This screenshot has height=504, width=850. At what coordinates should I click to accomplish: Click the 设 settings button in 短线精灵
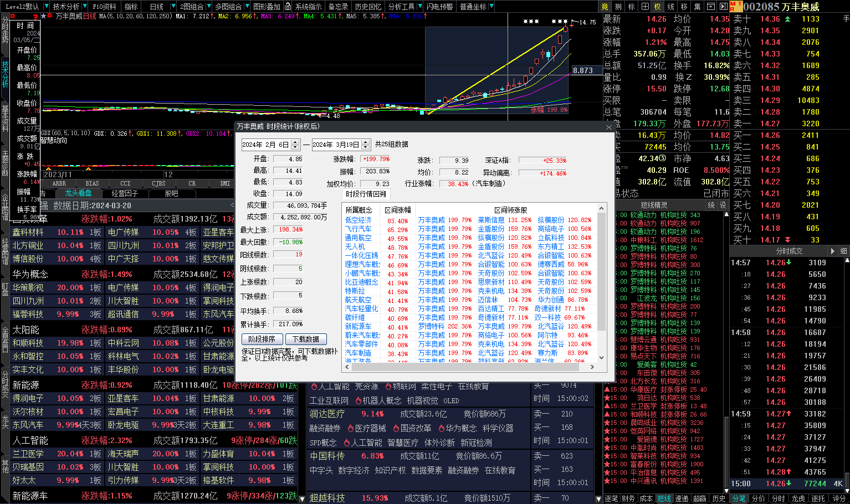click(723, 205)
